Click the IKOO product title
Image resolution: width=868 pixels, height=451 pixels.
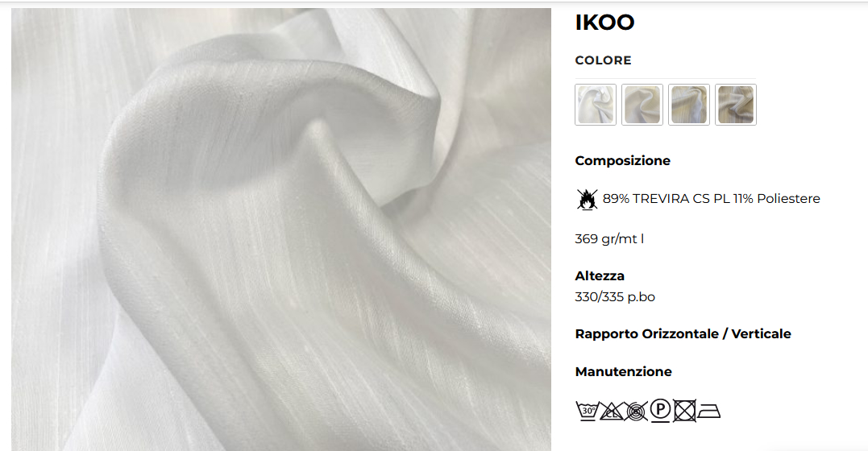(x=604, y=22)
